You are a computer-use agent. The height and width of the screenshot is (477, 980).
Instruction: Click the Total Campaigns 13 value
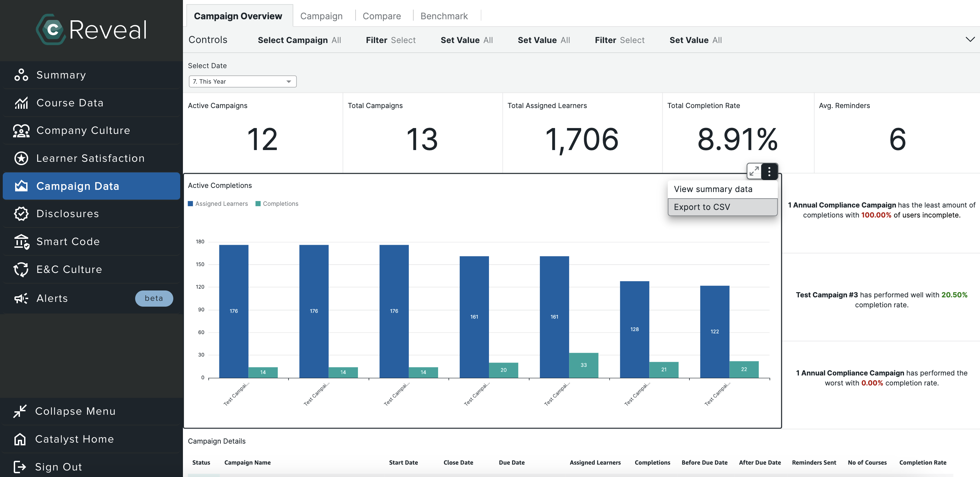click(422, 139)
